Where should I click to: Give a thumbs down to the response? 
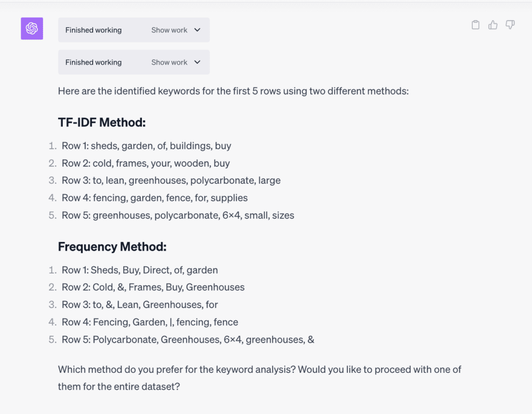(510, 24)
